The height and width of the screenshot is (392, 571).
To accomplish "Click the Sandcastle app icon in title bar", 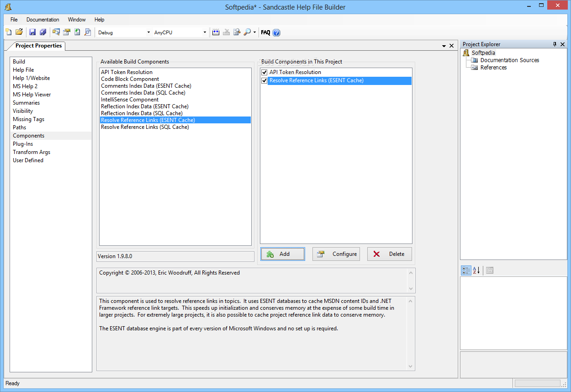I will click(8, 7).
